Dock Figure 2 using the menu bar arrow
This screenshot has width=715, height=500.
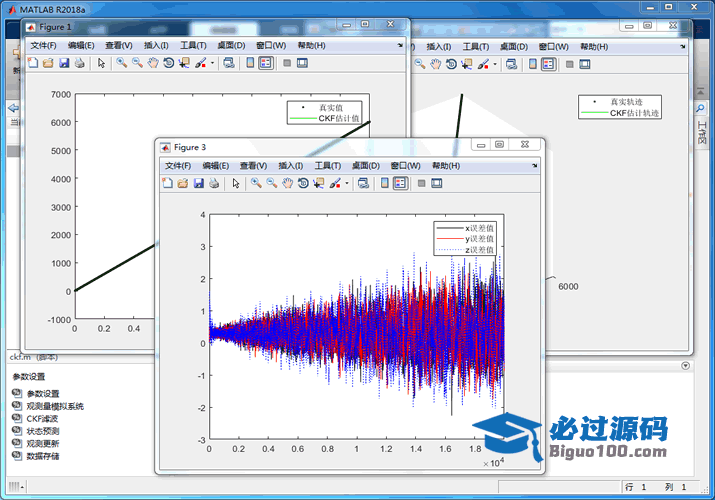(683, 46)
